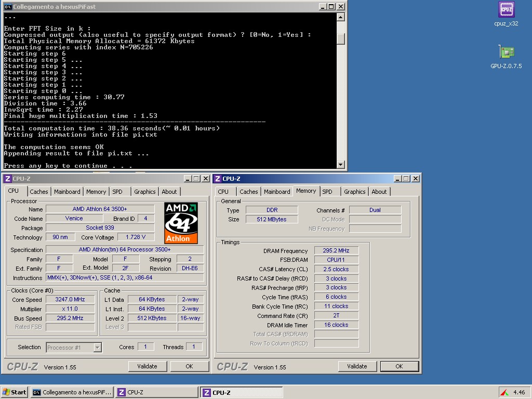The height and width of the screenshot is (399, 532).
Task: Click Validate in right CPU-Z window
Action: click(357, 366)
